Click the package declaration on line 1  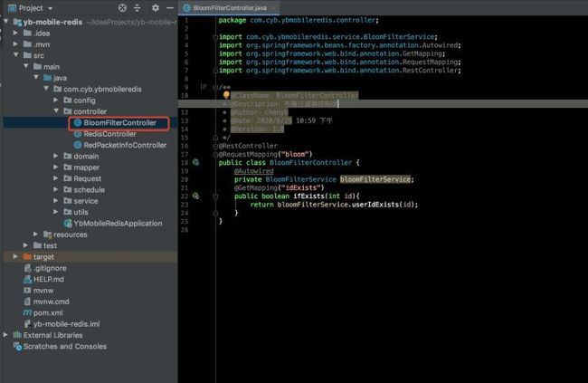299,20
